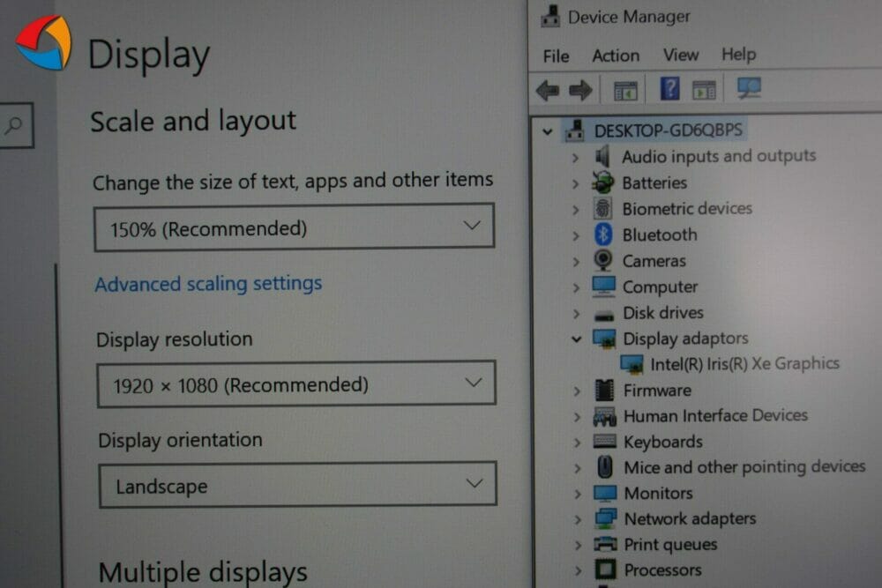Click the webcam icon beside Cameras
Viewport: 882px width, 588px height.
tap(603, 260)
